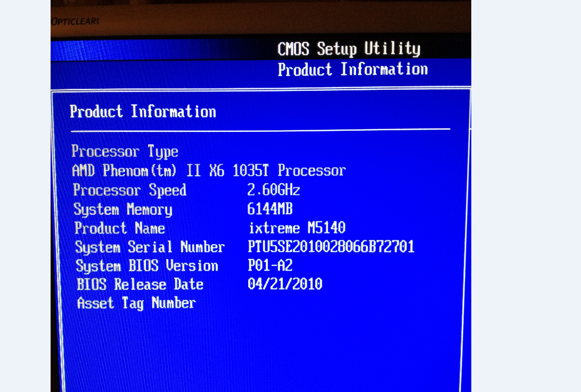Select the Product Name label
581x392 pixels.
(120, 228)
